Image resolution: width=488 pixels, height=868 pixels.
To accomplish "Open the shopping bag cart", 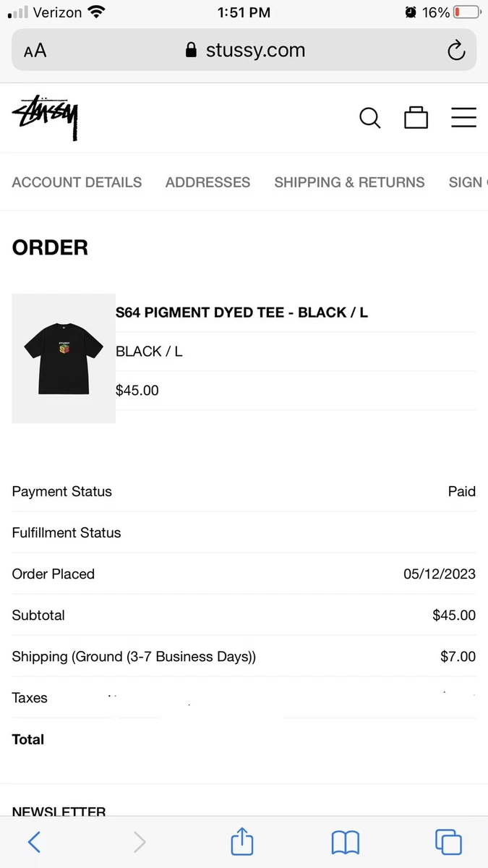I will [416, 118].
